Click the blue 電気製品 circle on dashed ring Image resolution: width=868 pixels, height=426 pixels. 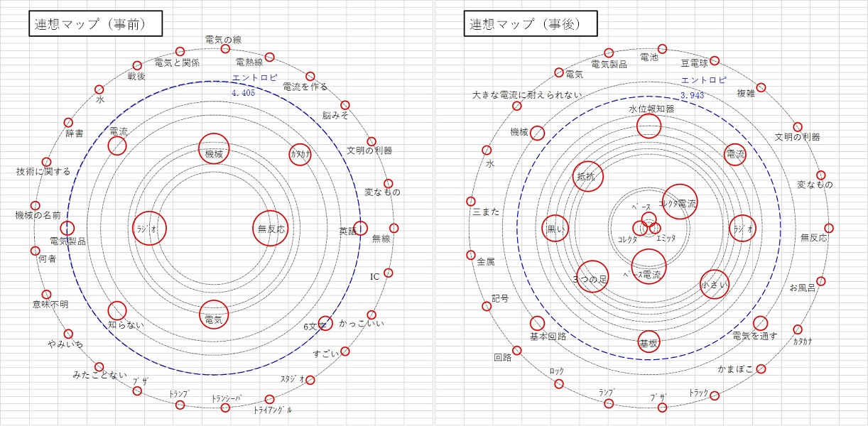click(x=67, y=228)
